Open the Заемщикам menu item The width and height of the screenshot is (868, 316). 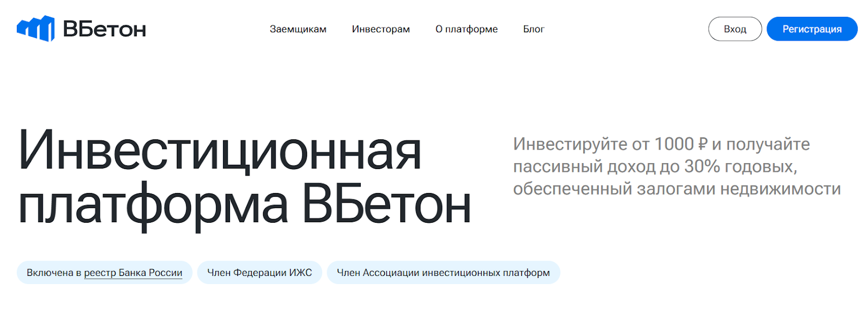click(x=298, y=29)
